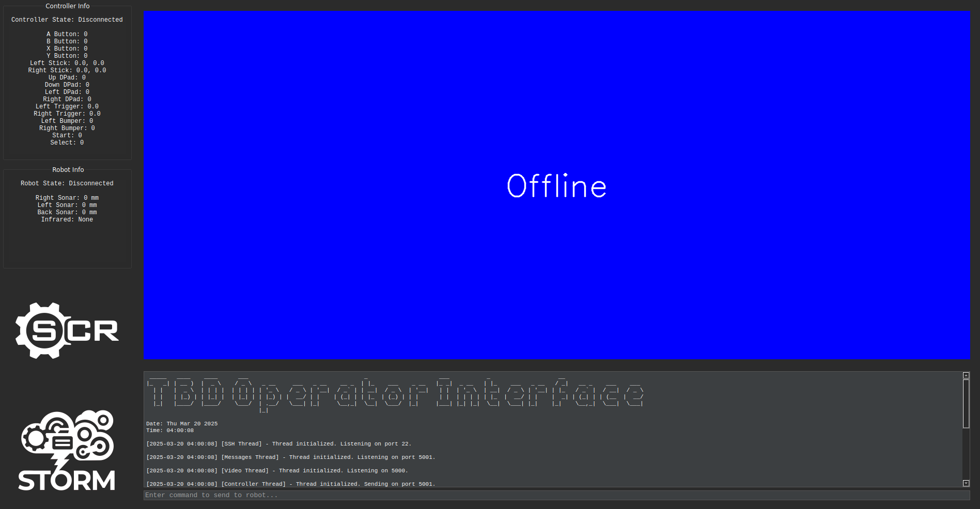Click the Offline video feed text

click(556, 186)
